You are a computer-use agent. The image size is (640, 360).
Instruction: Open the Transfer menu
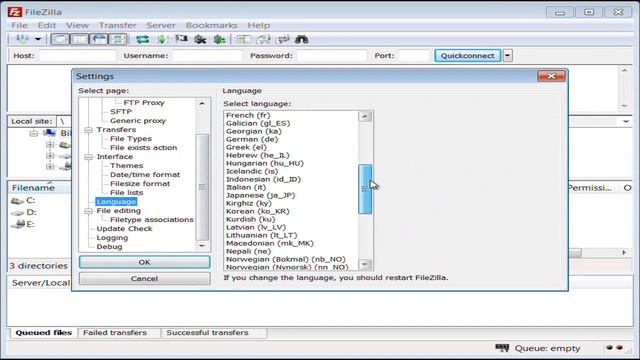(118, 25)
